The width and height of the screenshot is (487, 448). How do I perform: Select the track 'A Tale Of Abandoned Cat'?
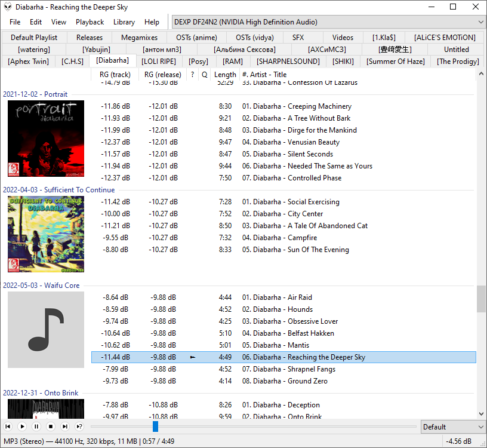(283, 226)
